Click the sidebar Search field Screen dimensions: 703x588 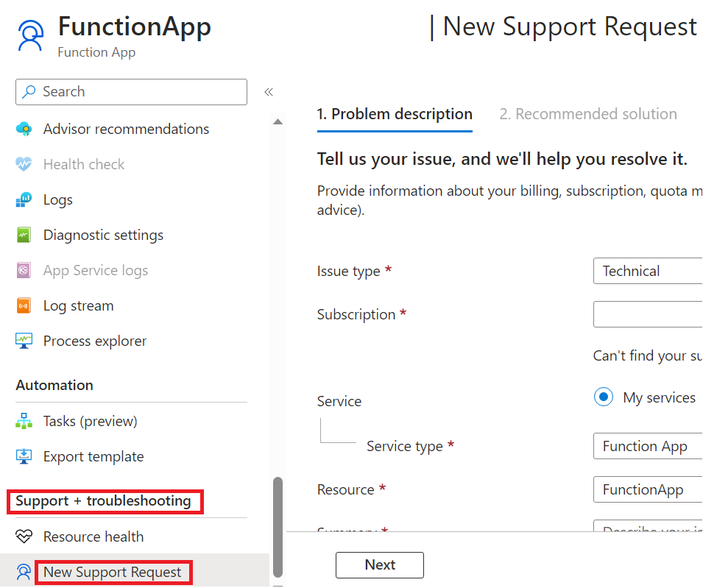[131, 91]
